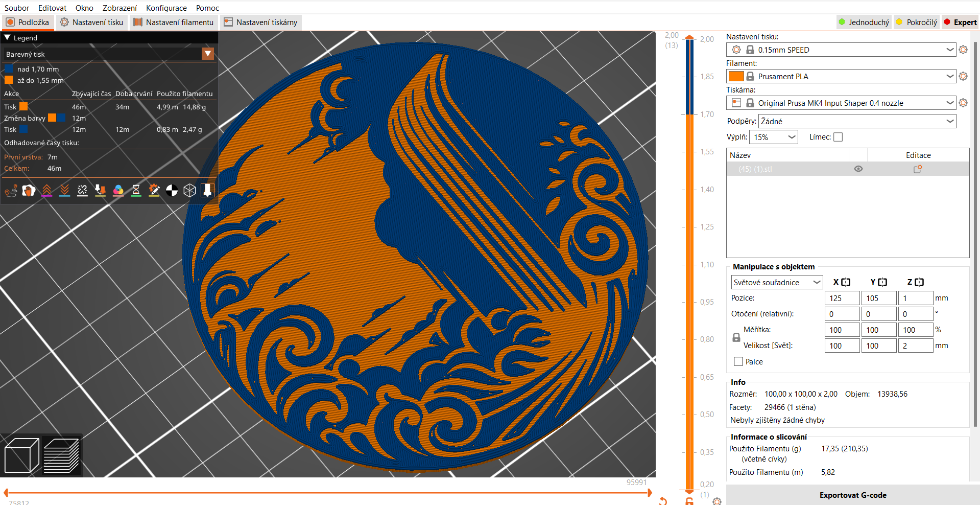Toggle retractions icon with upward chevrons

[x=46, y=191]
